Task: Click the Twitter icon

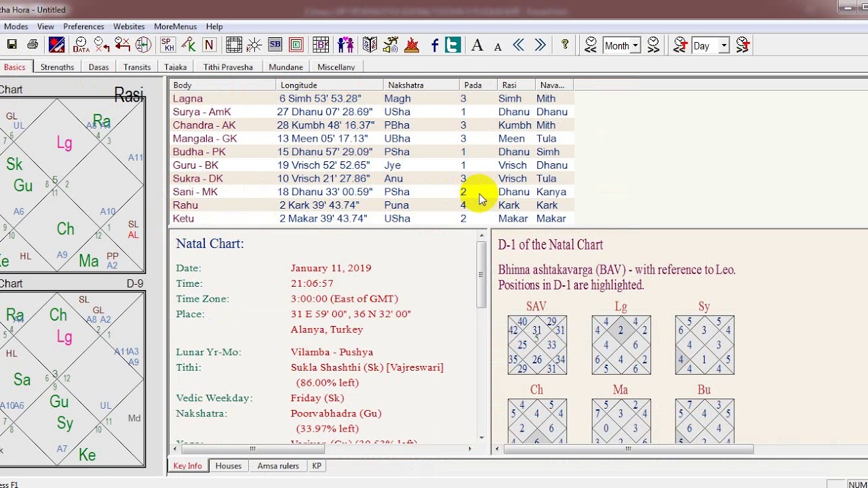Action: [x=453, y=45]
